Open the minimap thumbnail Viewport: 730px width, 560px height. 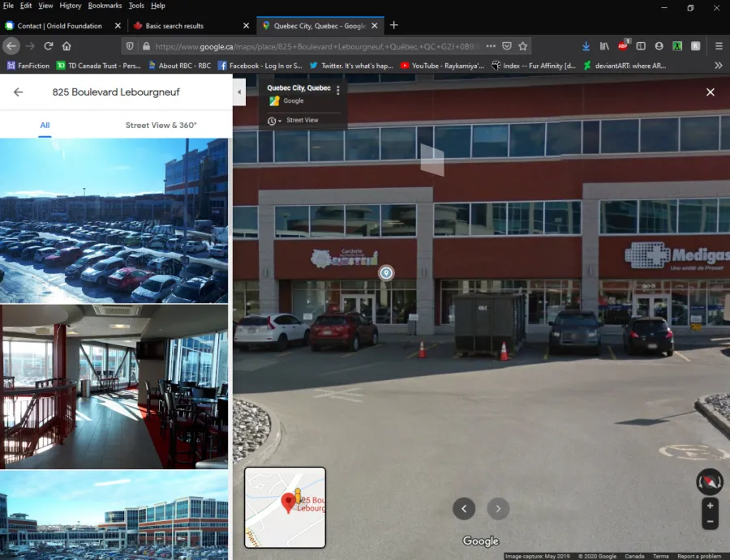point(285,507)
